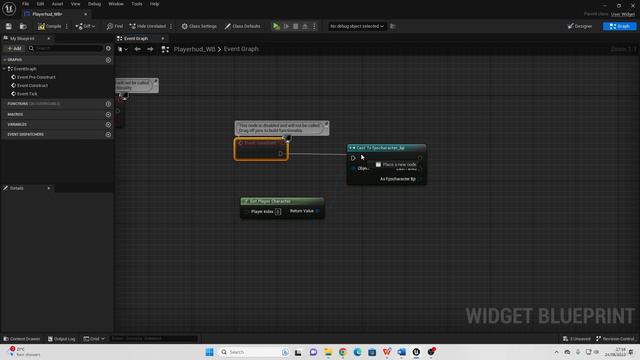Open the Edit menu
640x360 pixels.
click(x=40, y=4)
